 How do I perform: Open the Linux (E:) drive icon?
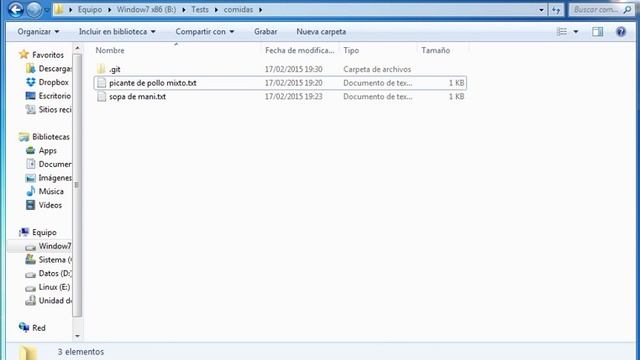[31, 288]
